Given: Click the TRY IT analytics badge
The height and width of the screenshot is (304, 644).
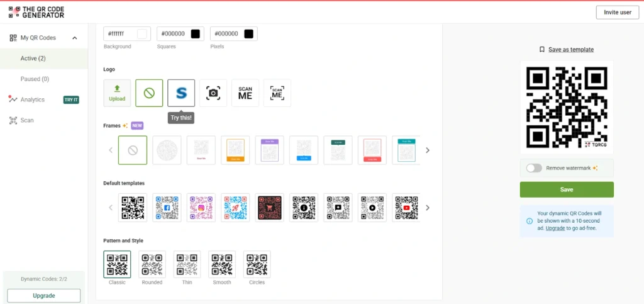Looking at the screenshot, I should (x=71, y=100).
